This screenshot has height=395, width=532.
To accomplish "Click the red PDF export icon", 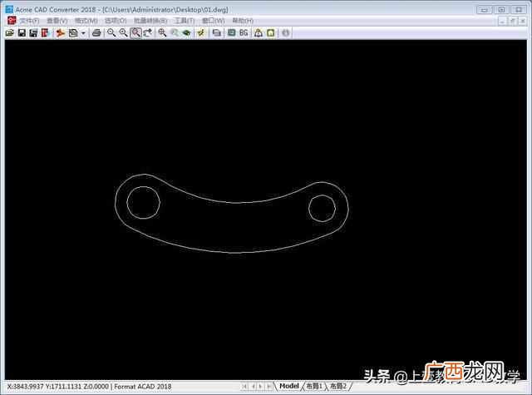I will pyautogui.click(x=45, y=33).
